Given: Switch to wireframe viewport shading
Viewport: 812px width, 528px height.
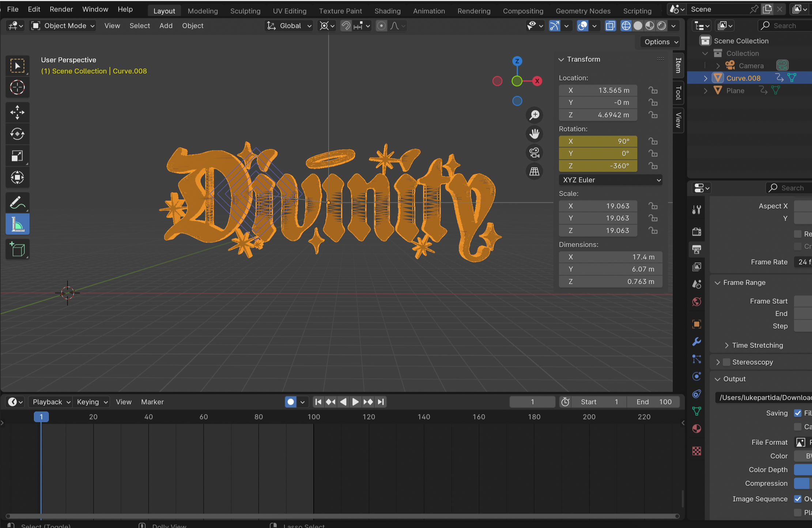Looking at the screenshot, I should pos(626,26).
